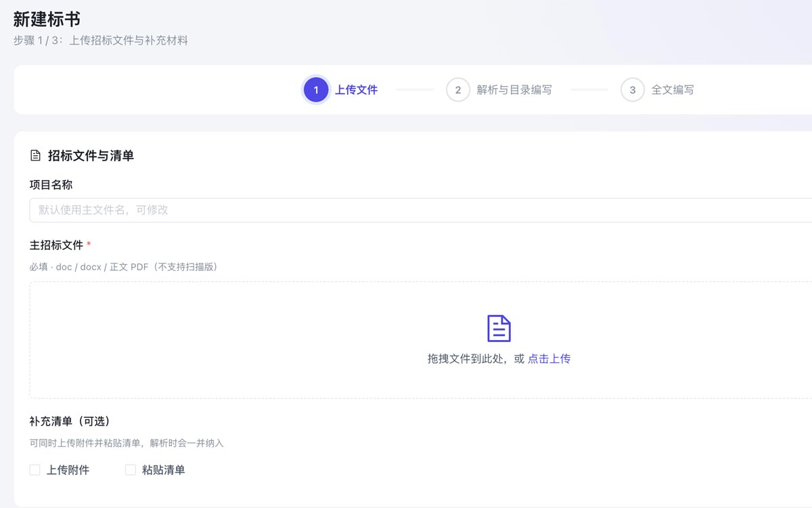Click the 步骤 1 / 3 subtitle text
This screenshot has height=508, width=812.
[x=101, y=41]
